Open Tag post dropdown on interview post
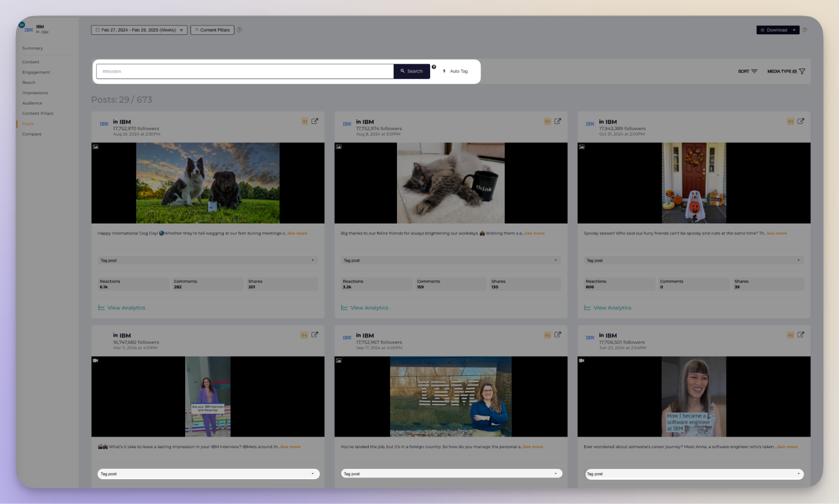 (x=208, y=474)
